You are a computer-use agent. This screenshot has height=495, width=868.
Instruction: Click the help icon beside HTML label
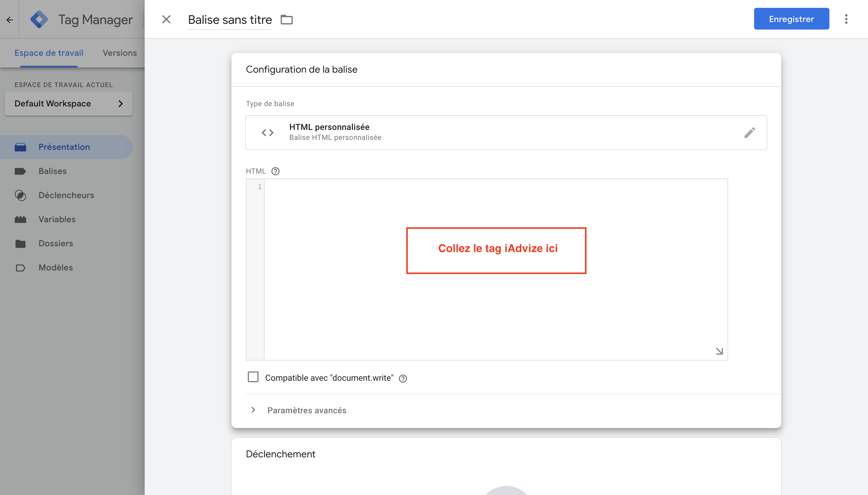275,171
